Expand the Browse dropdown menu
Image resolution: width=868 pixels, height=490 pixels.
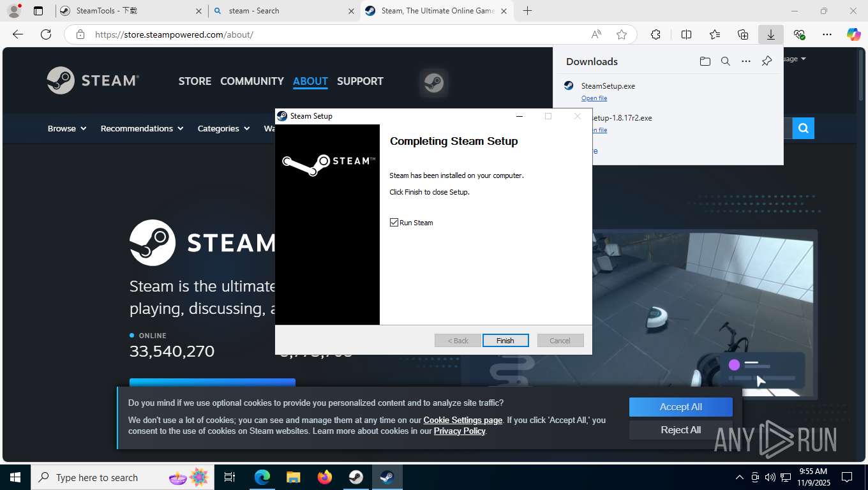(x=67, y=128)
